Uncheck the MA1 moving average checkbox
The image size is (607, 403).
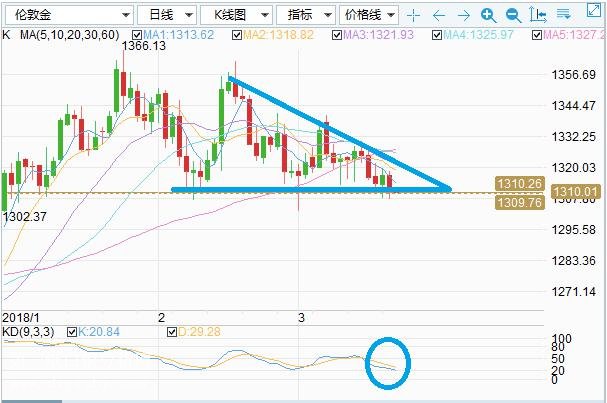click(137, 35)
